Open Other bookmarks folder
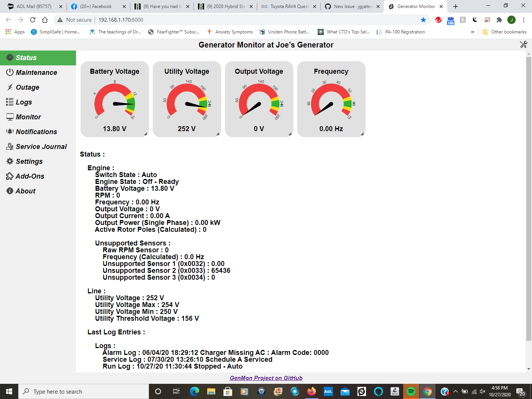The height and width of the screenshot is (399, 532). click(x=504, y=32)
